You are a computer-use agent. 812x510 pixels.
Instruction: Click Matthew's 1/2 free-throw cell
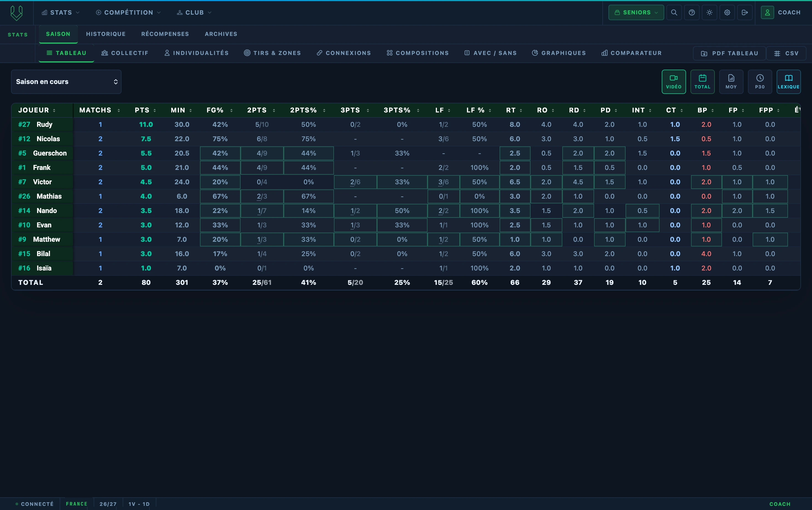[443, 240]
